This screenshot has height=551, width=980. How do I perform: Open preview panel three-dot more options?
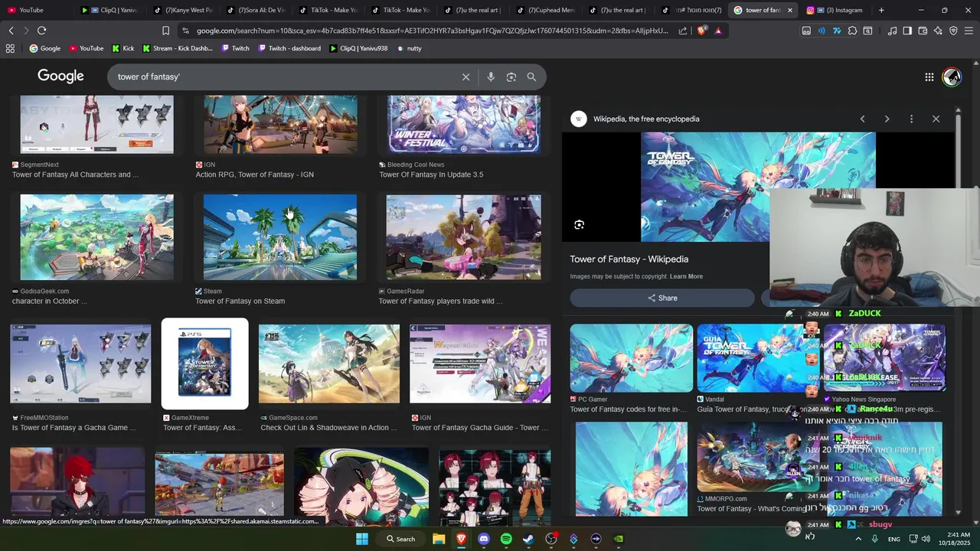coord(911,119)
